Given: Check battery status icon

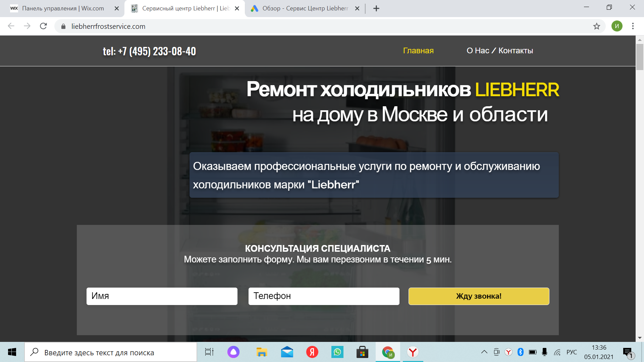Looking at the screenshot, I should coord(533,352).
